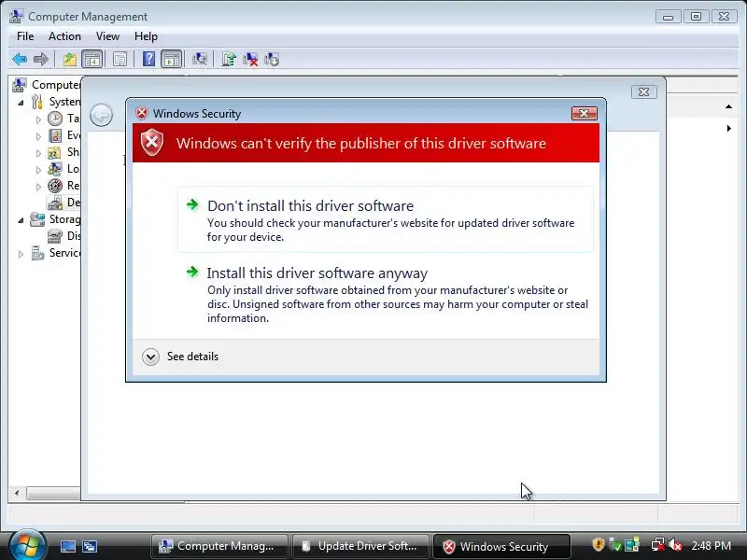Choose Install this driver software anyway

click(386, 295)
